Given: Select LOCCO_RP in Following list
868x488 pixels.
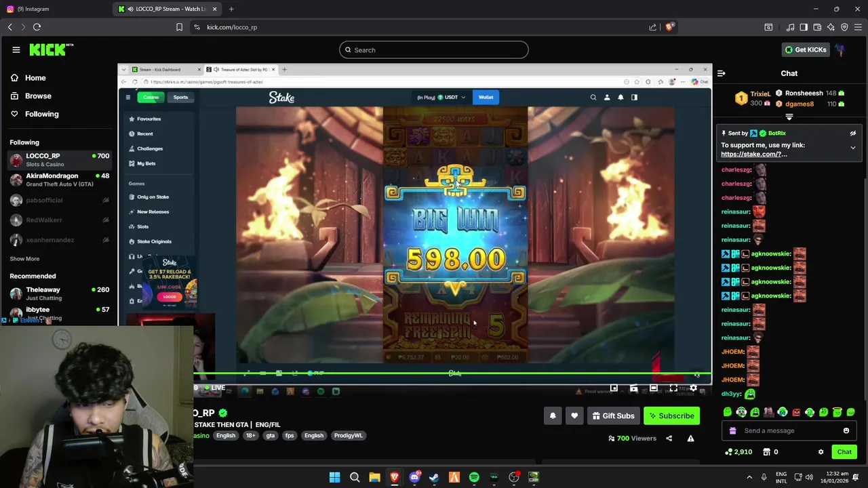Looking at the screenshot, I should tap(59, 160).
